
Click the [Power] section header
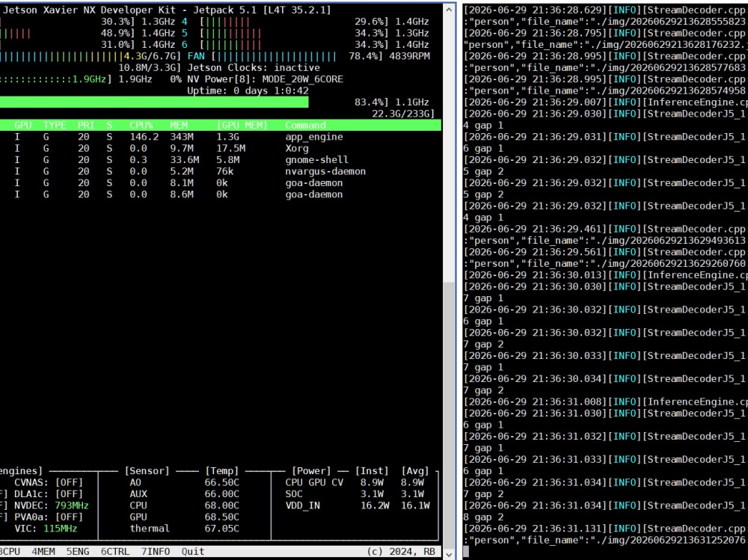coord(311,471)
